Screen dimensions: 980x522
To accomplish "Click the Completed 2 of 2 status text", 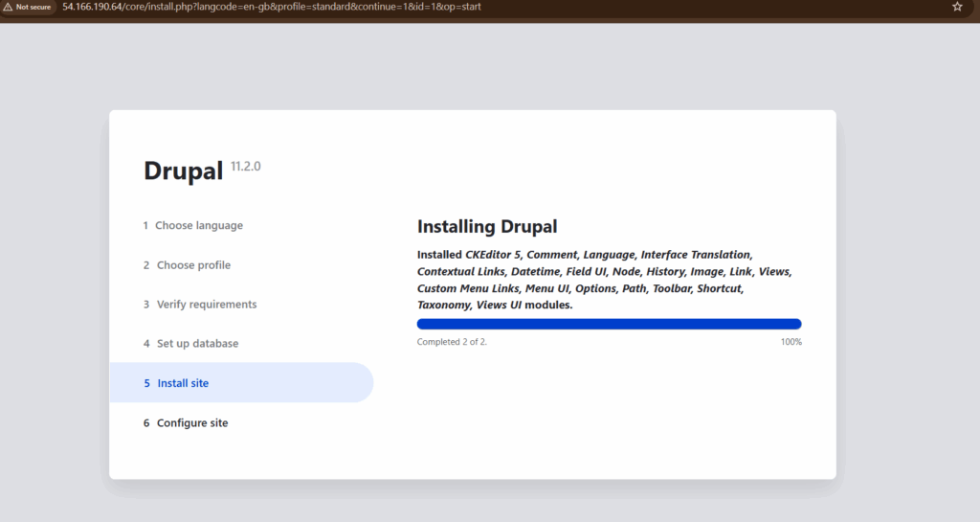I will (x=452, y=342).
